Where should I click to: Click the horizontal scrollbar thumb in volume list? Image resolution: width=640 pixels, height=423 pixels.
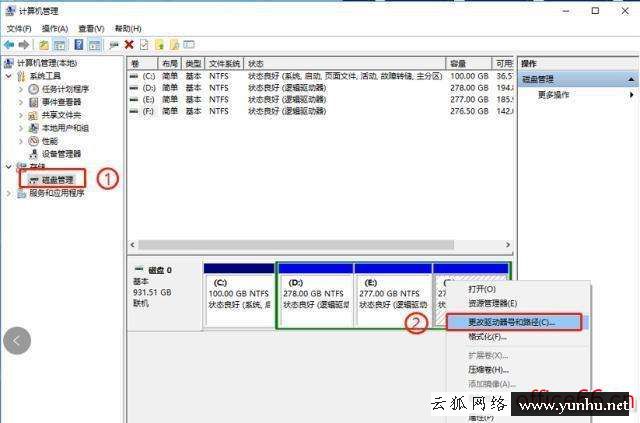tap(296, 245)
